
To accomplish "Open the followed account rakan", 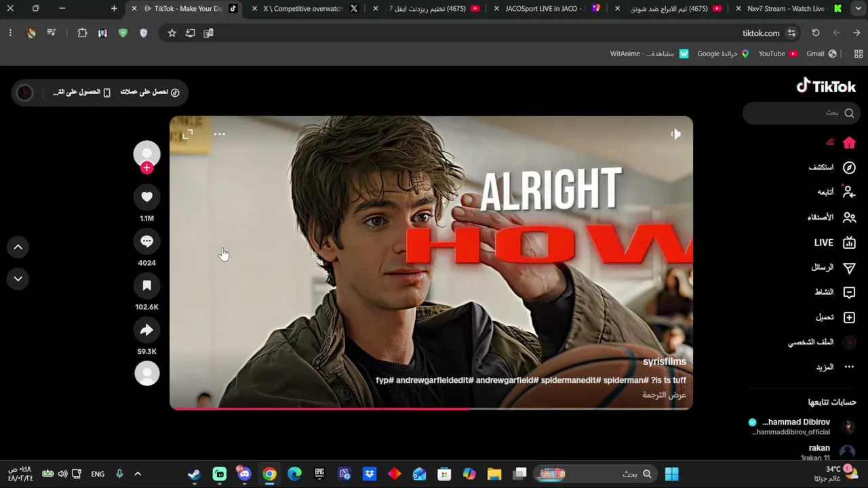I will tap(829, 452).
